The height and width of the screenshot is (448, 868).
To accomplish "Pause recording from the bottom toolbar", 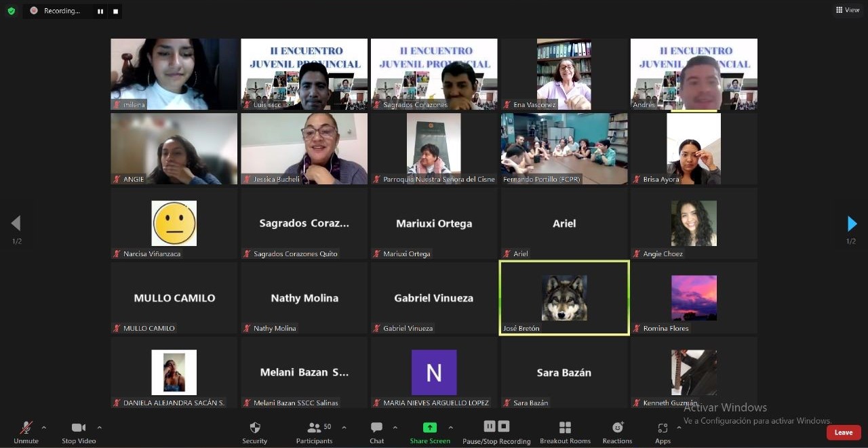I will [x=490, y=426].
